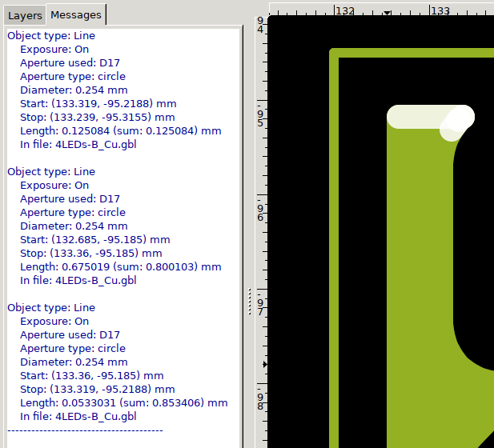Click 'Length: 0.675019 (sum: 0.800103) mm'
This screenshot has height=448, width=494.
pyautogui.click(x=121, y=266)
